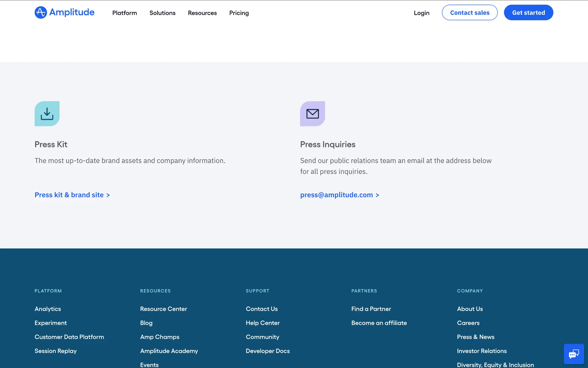Open the Help Center footer link

tap(263, 323)
